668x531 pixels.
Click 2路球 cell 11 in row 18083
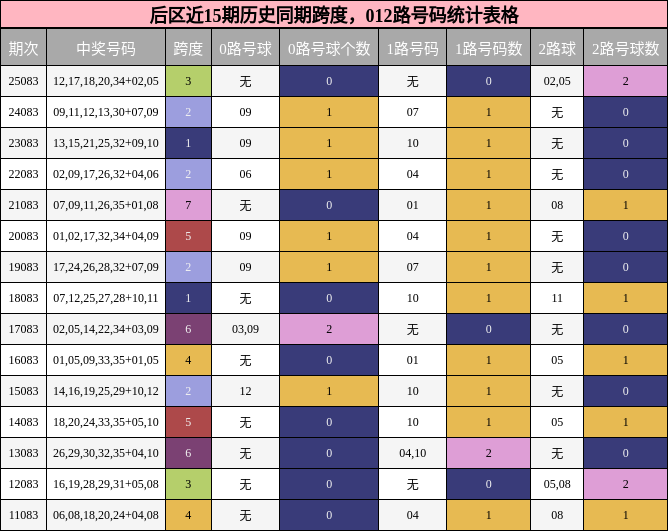[557, 298]
